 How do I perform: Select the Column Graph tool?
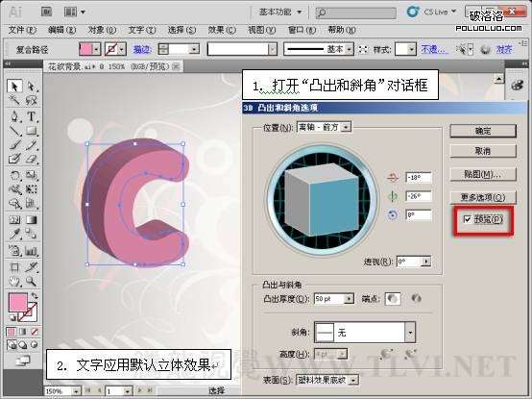click(x=32, y=251)
